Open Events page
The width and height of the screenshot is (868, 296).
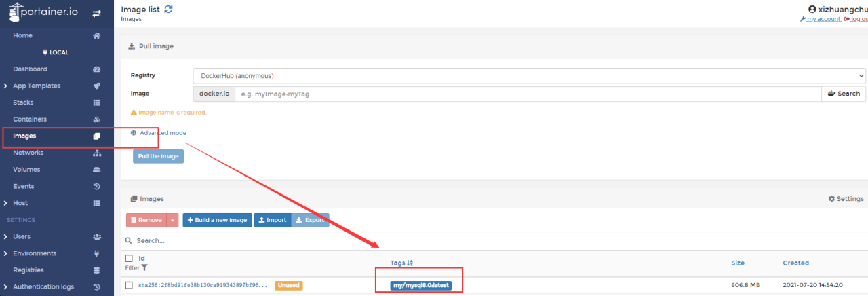24,187
